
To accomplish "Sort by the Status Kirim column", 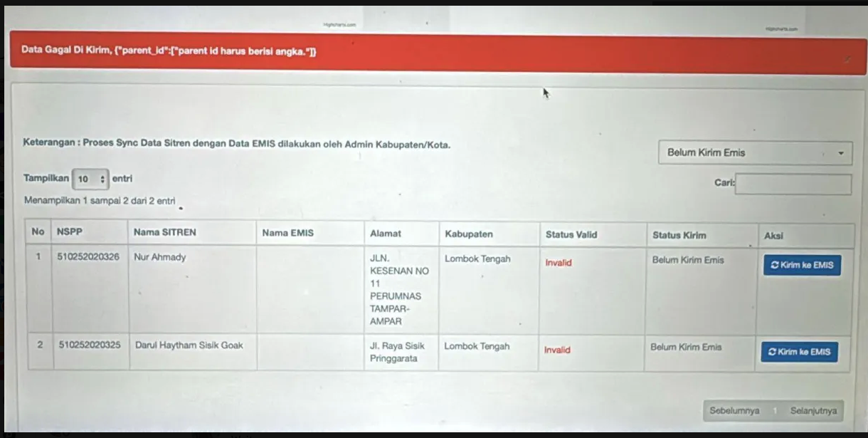I will pyautogui.click(x=679, y=235).
